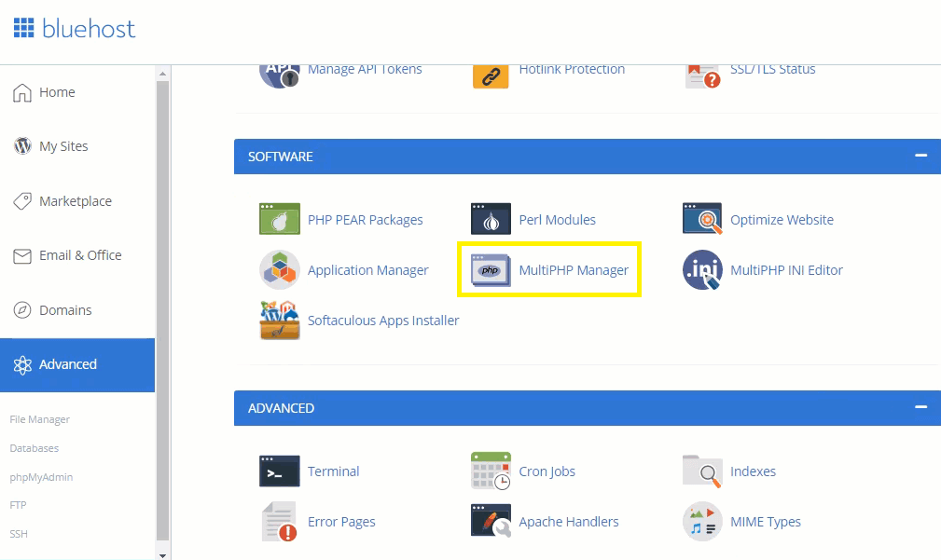Image resolution: width=941 pixels, height=560 pixels.
Task: Select Marketplace in the sidebar
Action: click(77, 201)
